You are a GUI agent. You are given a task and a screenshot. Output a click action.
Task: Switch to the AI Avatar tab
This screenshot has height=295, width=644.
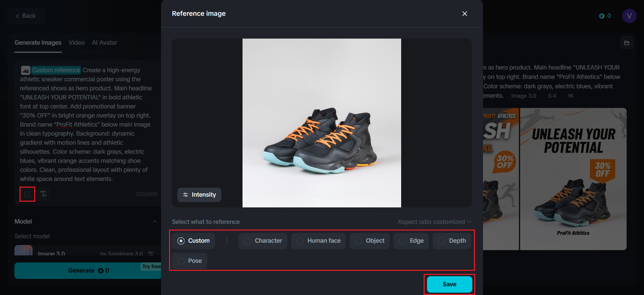click(x=104, y=43)
